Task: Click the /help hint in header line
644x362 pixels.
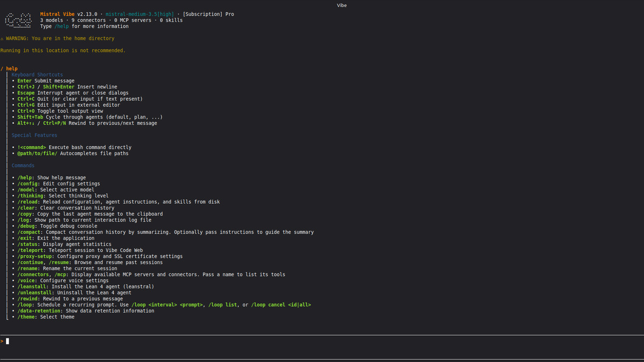Action: pyautogui.click(x=62, y=26)
